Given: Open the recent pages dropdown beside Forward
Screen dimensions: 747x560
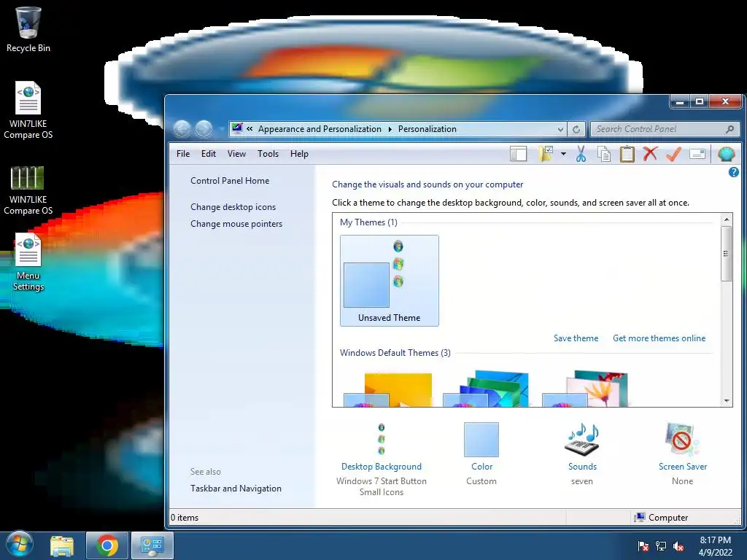Looking at the screenshot, I should [x=222, y=129].
